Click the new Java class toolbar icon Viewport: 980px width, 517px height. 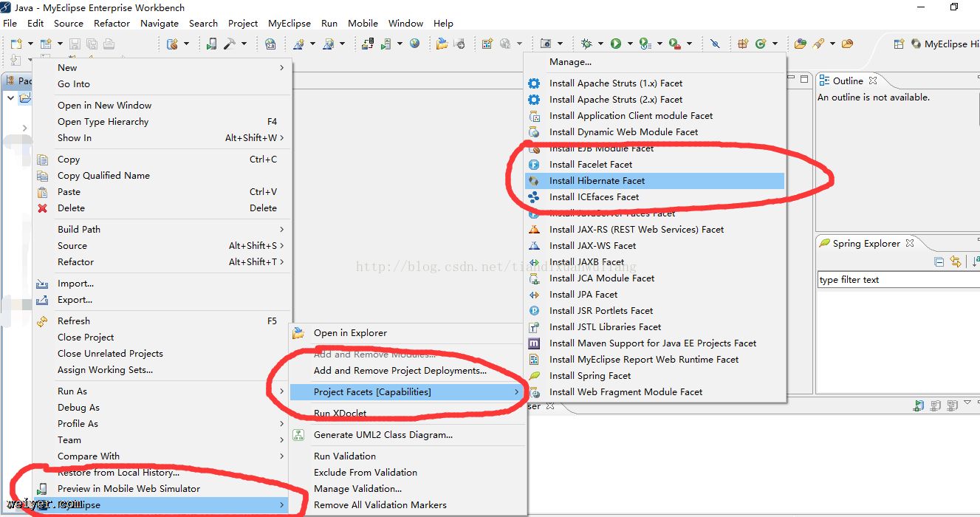click(x=761, y=44)
